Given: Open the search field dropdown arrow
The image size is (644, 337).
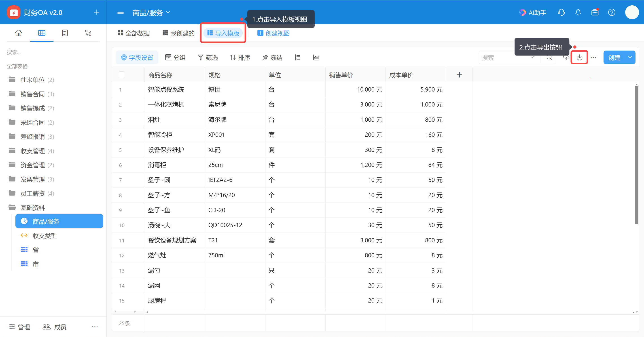Looking at the screenshot, I should pyautogui.click(x=532, y=57).
